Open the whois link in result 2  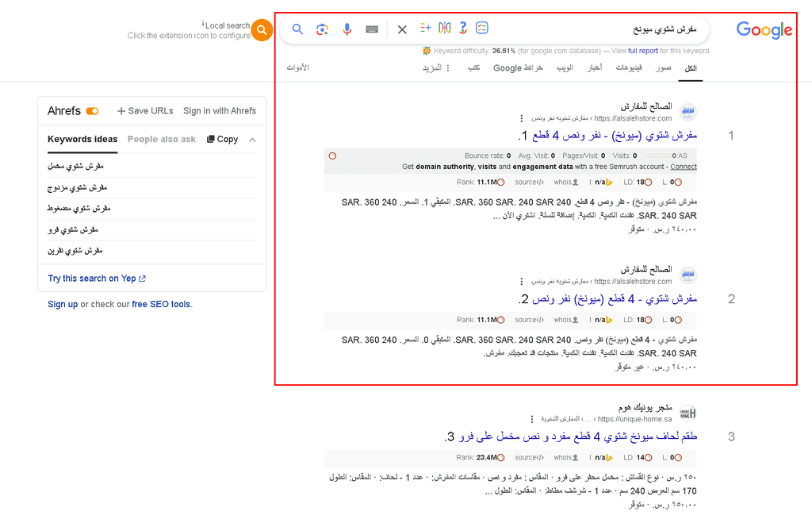(565, 321)
